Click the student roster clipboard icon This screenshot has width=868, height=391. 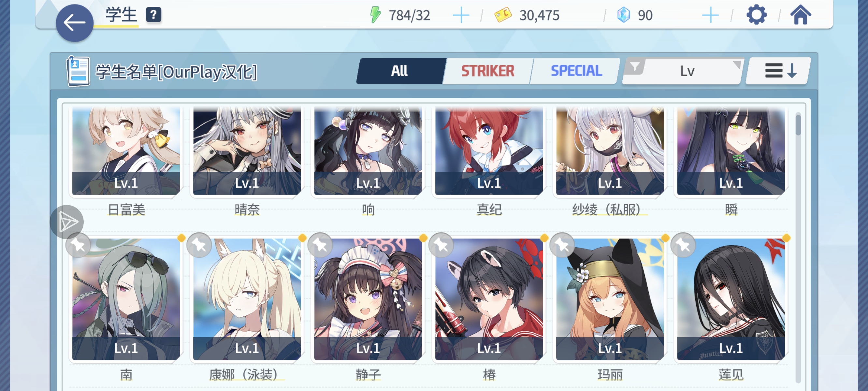tap(78, 71)
